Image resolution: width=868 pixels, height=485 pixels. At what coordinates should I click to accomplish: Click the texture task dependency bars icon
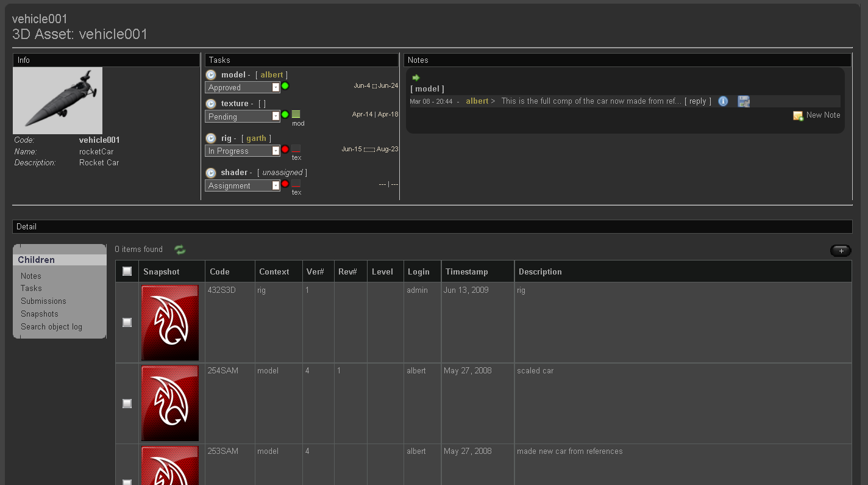tap(296, 114)
